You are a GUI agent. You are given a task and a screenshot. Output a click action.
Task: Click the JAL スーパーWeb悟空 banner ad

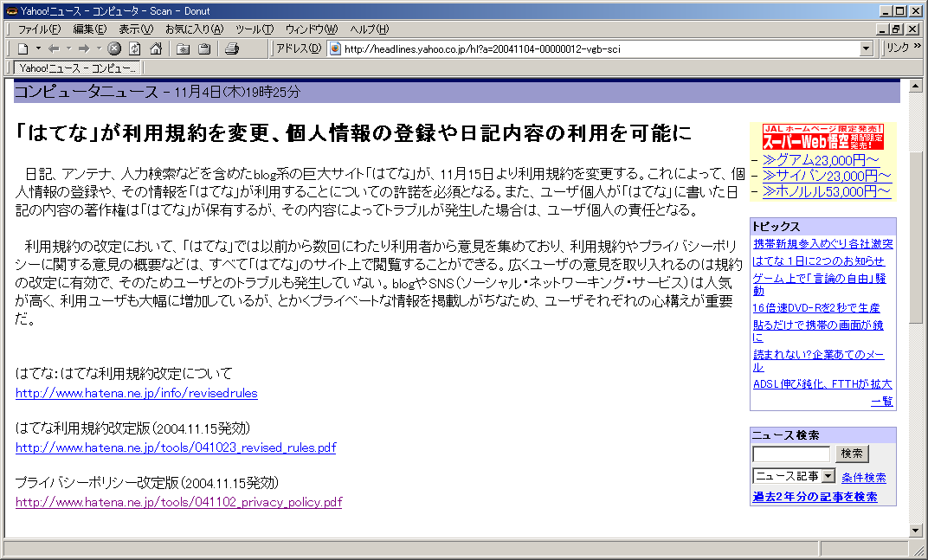822,137
